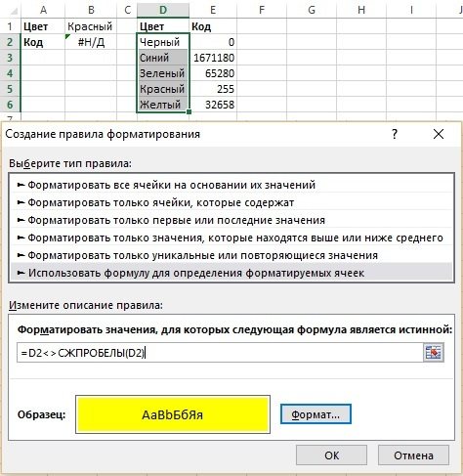Select rule type Использовать формулу для определения ячеек
This screenshot has width=463, height=476.
[231, 273]
